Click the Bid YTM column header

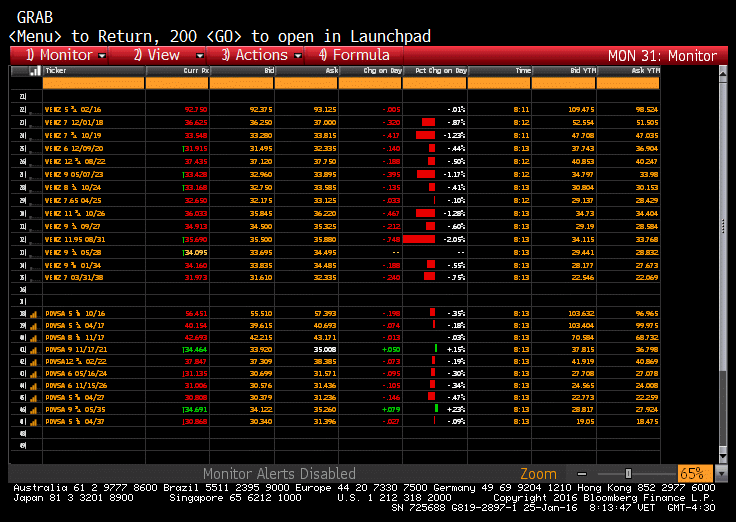[564, 71]
